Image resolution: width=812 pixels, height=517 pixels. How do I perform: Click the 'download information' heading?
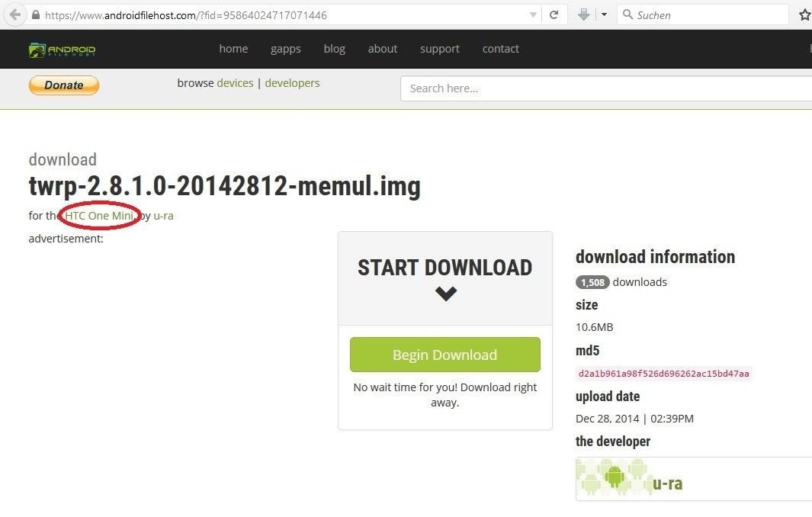655,257
